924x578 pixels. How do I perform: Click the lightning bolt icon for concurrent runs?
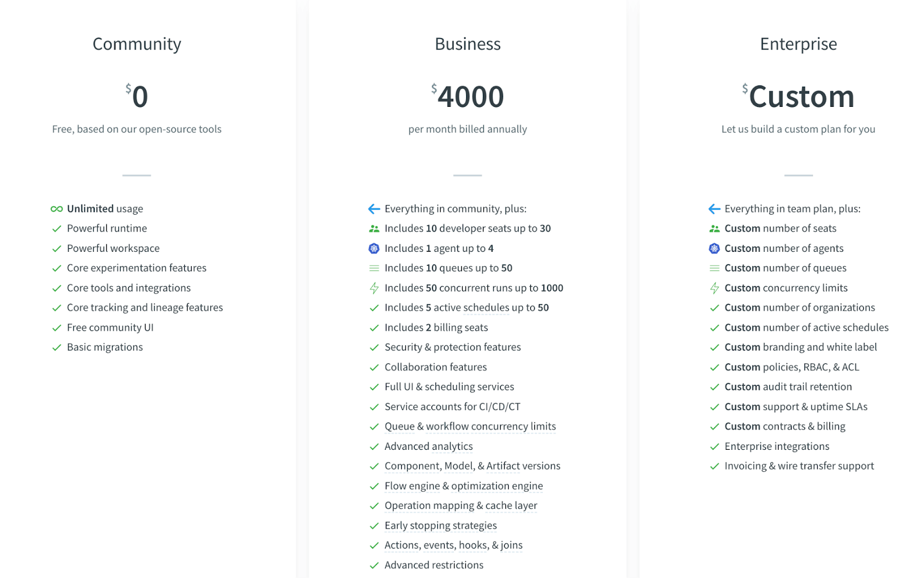374,288
